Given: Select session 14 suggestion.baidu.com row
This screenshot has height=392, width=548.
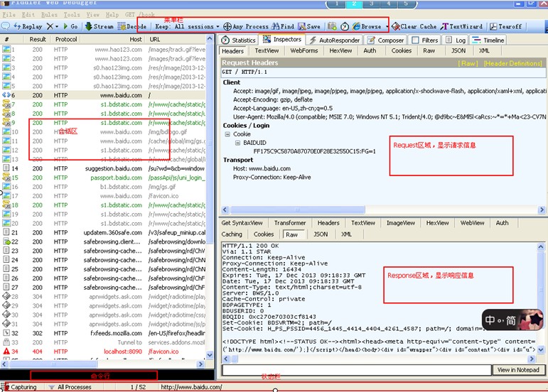Looking at the screenshot, I should click(104, 168).
